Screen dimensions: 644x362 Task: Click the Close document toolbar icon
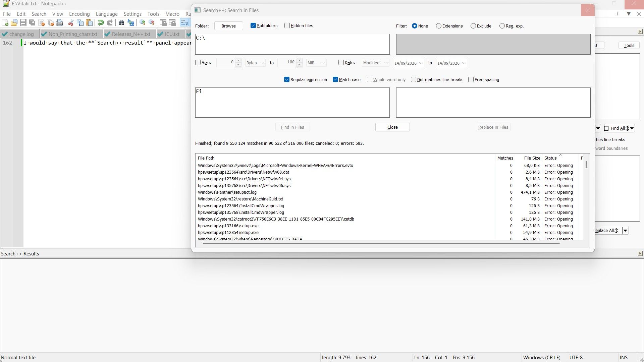(x=42, y=23)
